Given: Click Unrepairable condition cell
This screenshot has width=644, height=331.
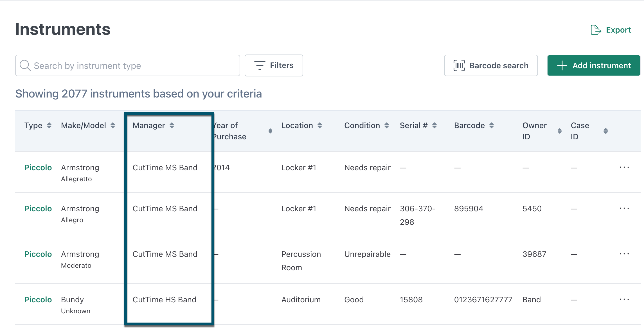Looking at the screenshot, I should click(x=367, y=254).
